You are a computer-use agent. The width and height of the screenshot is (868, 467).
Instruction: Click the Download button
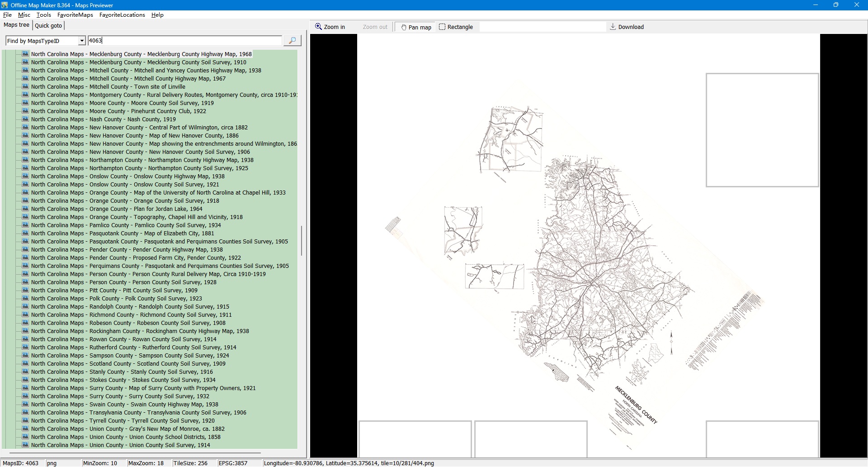[627, 27]
